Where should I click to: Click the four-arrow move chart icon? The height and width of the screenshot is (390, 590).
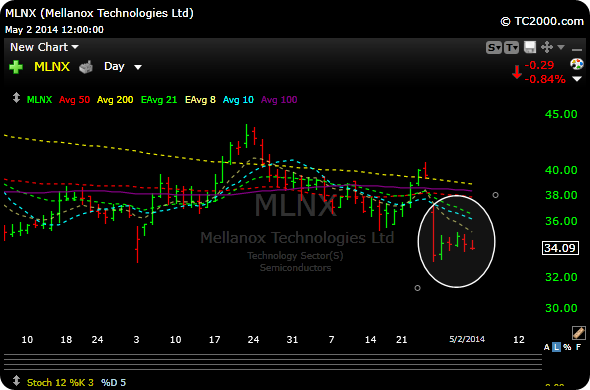[x=546, y=47]
